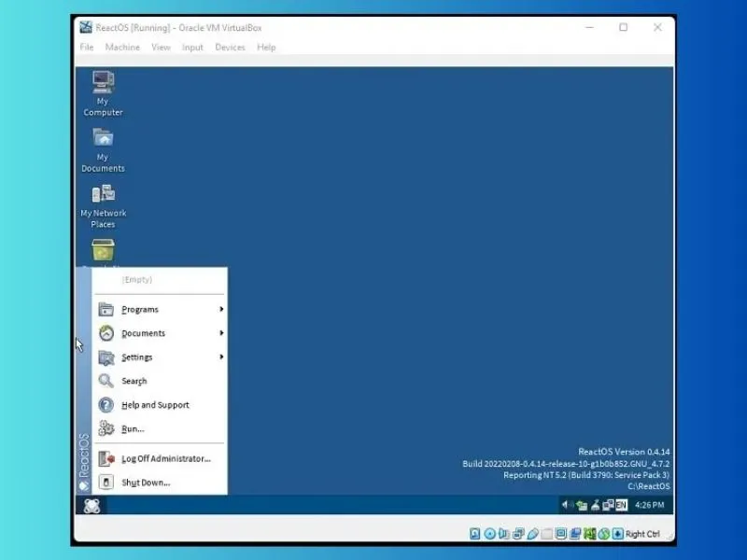Choose Settings in the Start menu
747x560 pixels.
pos(160,357)
